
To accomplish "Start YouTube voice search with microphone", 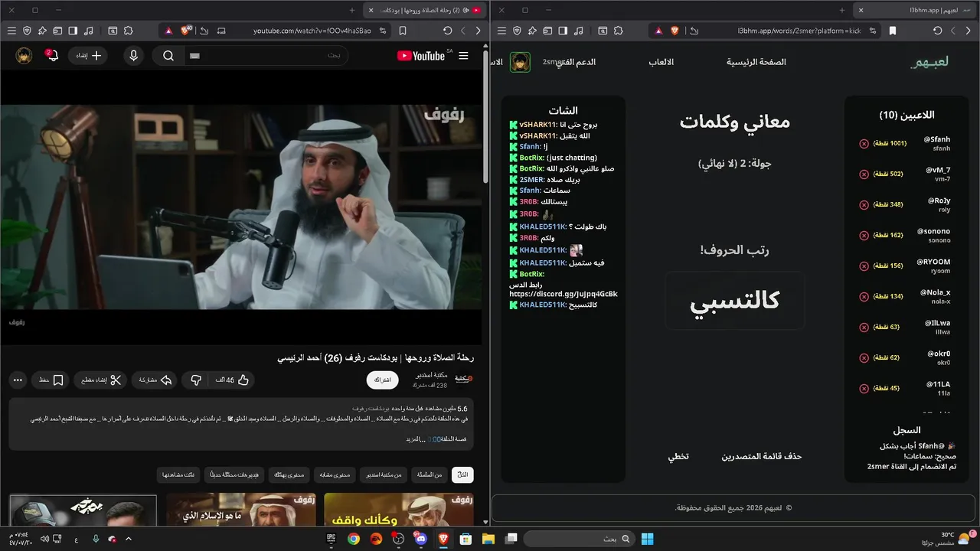I will click(134, 56).
